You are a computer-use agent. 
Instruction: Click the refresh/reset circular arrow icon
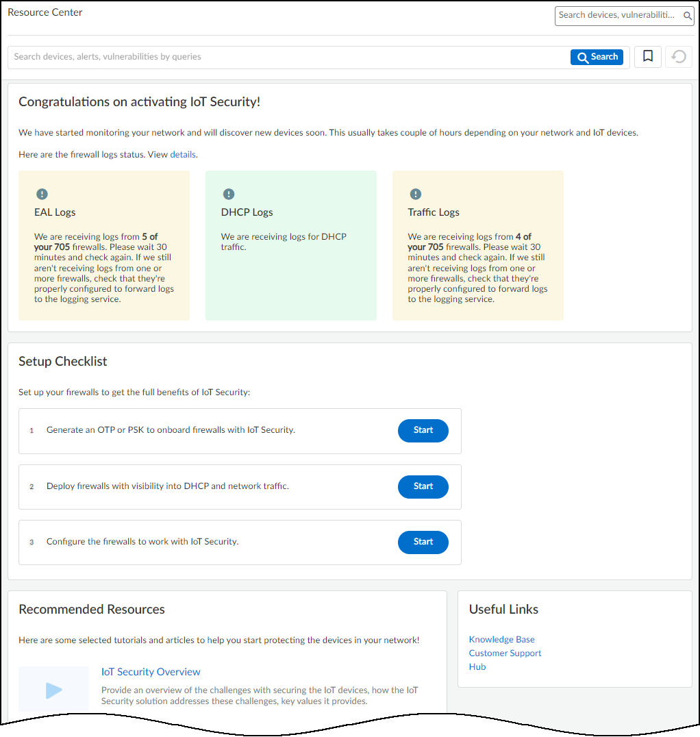tap(679, 56)
